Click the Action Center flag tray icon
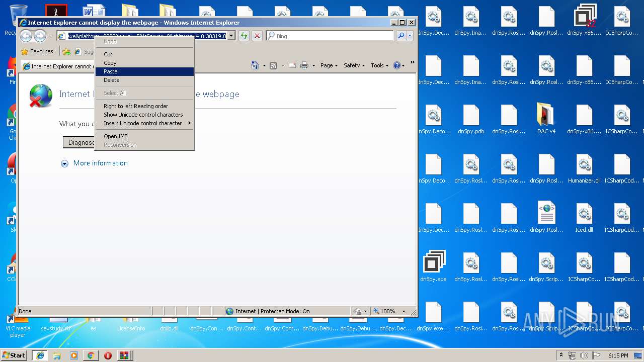 [596, 355]
